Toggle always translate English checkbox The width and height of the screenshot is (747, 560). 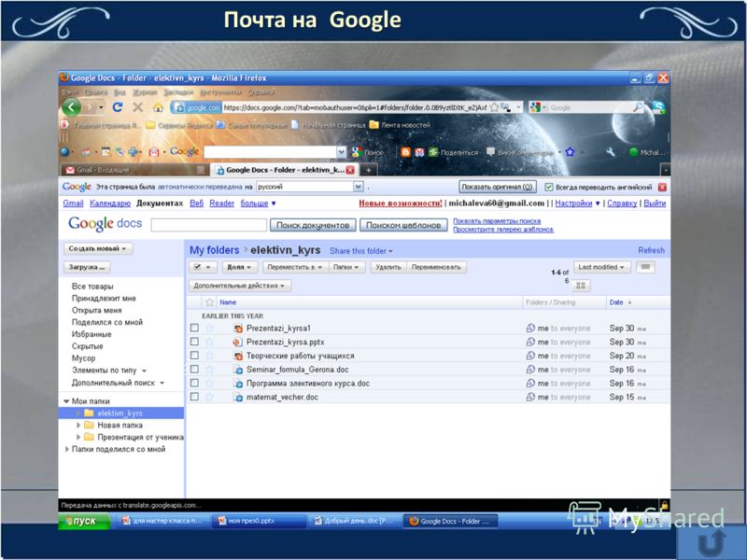548,188
